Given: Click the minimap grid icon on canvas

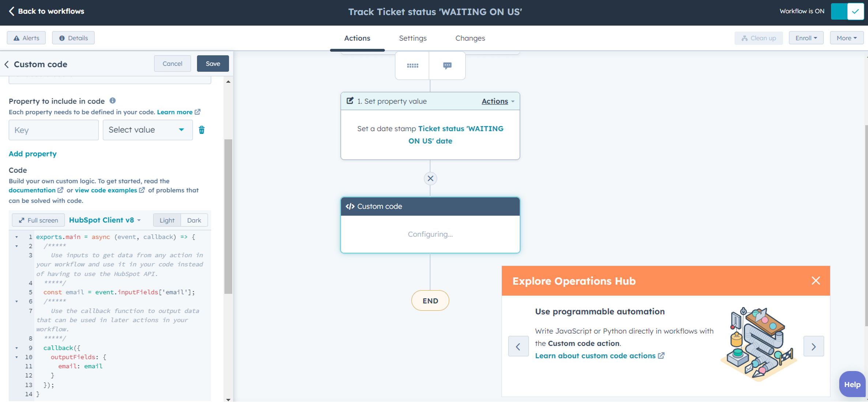Looking at the screenshot, I should pos(412,66).
